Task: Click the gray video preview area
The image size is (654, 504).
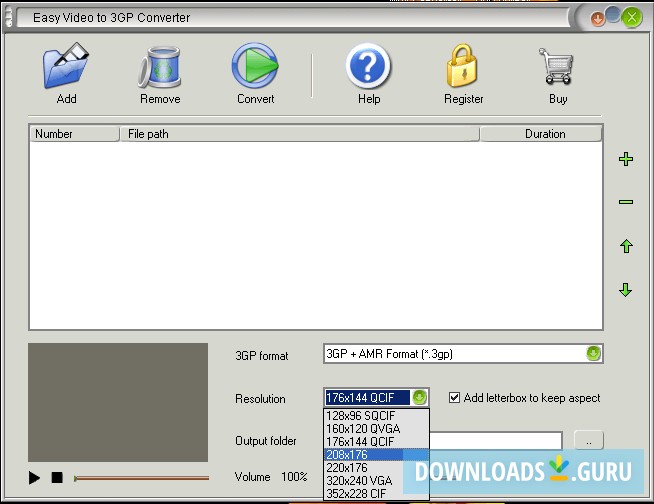Action: (x=118, y=402)
